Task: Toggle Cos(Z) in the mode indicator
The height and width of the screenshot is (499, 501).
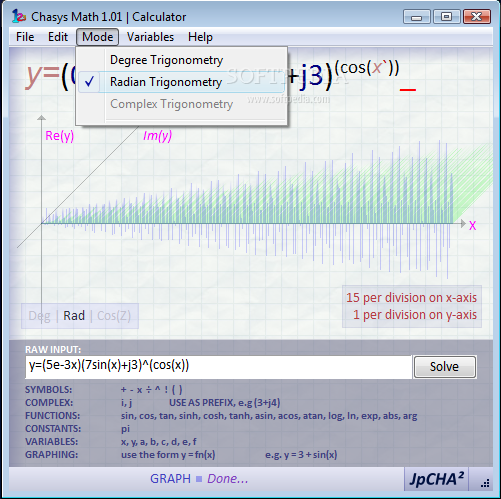Action: click(114, 316)
